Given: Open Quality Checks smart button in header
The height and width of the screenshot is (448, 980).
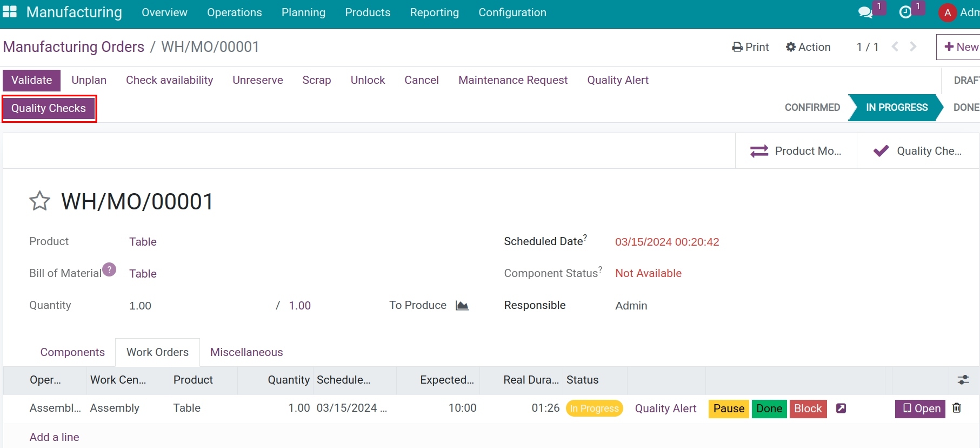Looking at the screenshot, I should tap(918, 151).
